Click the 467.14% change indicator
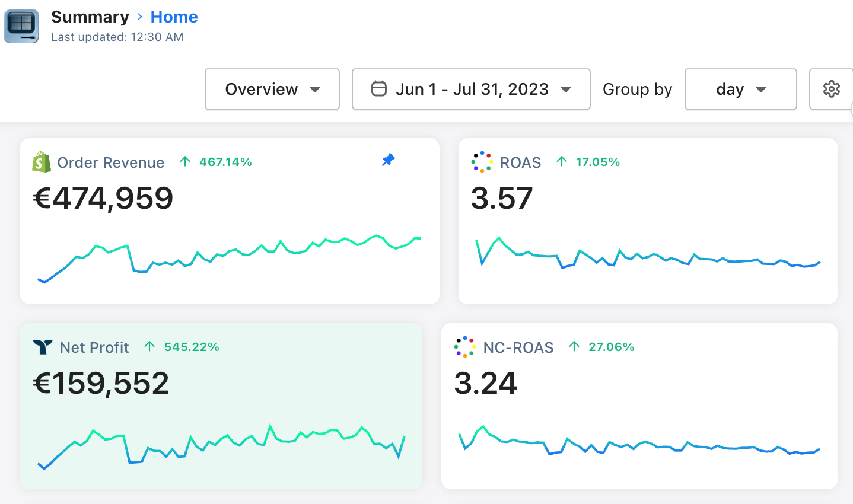The width and height of the screenshot is (853, 504). (217, 162)
